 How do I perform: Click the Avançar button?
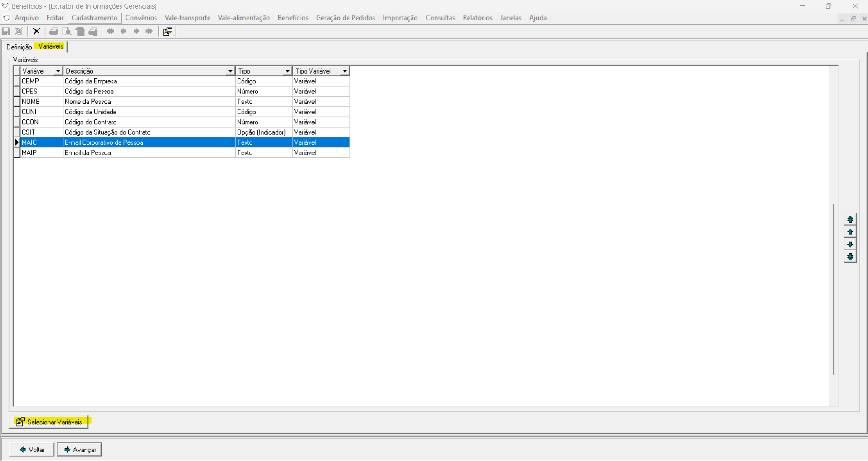pos(79,450)
